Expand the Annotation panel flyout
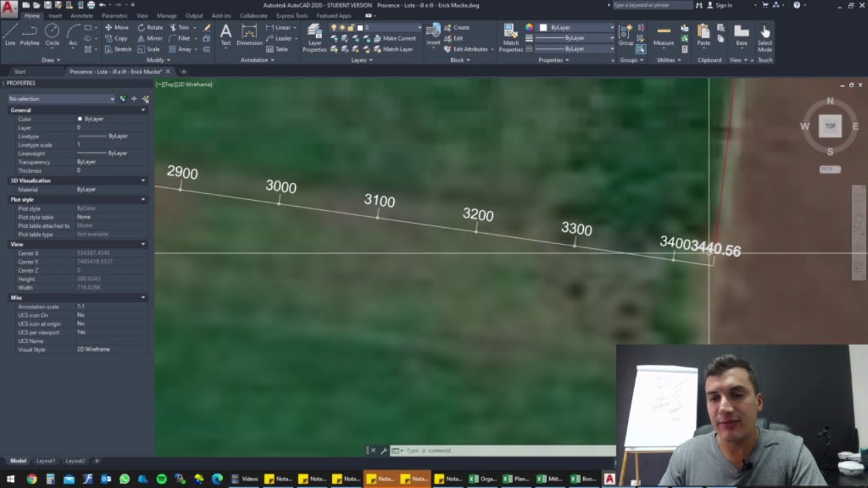This screenshot has width=868, height=488. tap(257, 60)
